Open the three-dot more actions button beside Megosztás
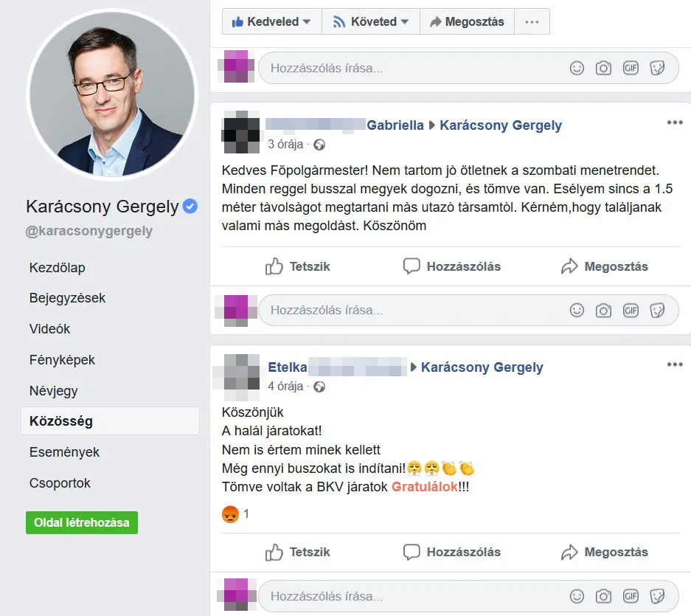Screen dimensions: 691x616 [x=532, y=21]
